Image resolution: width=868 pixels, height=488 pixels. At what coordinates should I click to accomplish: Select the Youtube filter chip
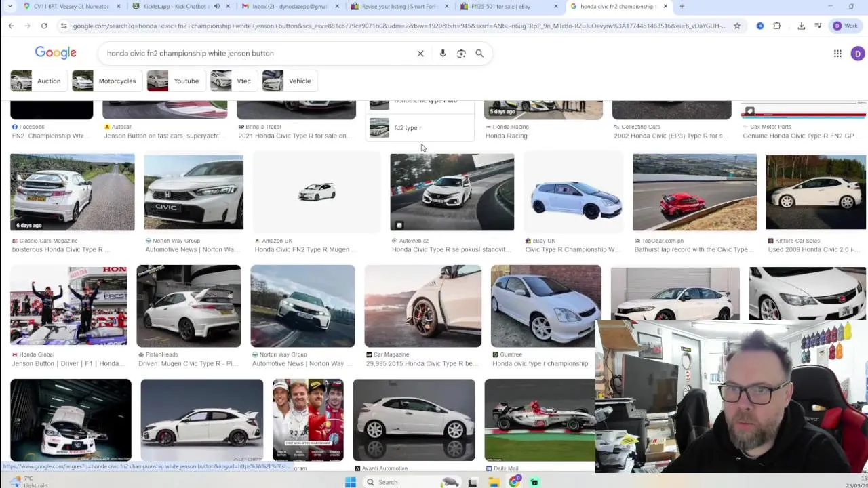176,81
